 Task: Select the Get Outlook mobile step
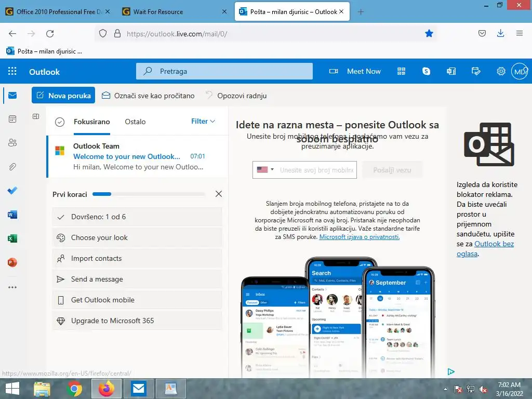(x=137, y=300)
